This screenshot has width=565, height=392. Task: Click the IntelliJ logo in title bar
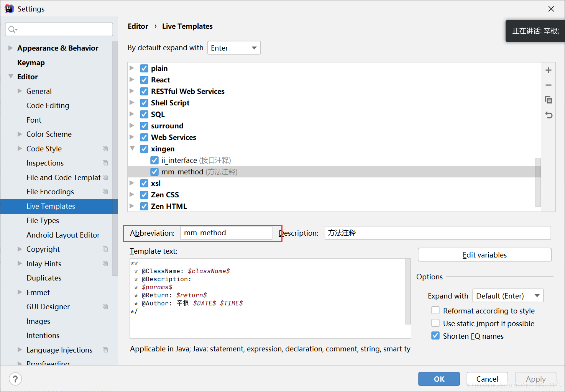point(9,8)
